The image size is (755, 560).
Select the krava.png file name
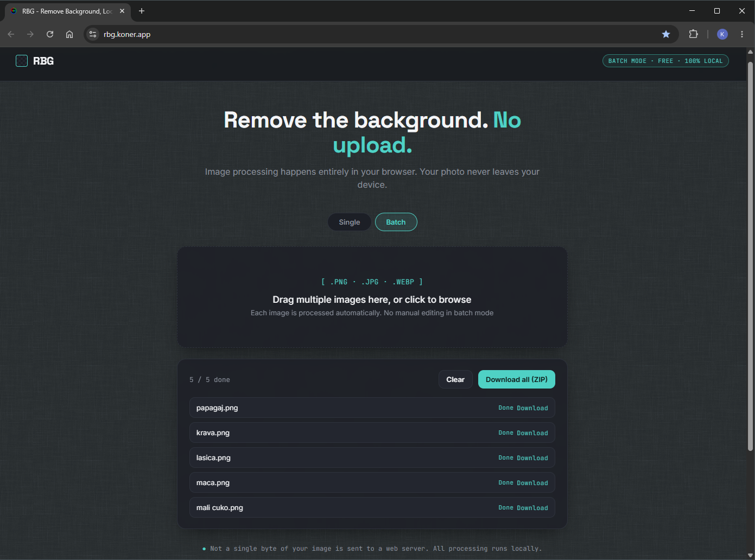[x=213, y=432]
